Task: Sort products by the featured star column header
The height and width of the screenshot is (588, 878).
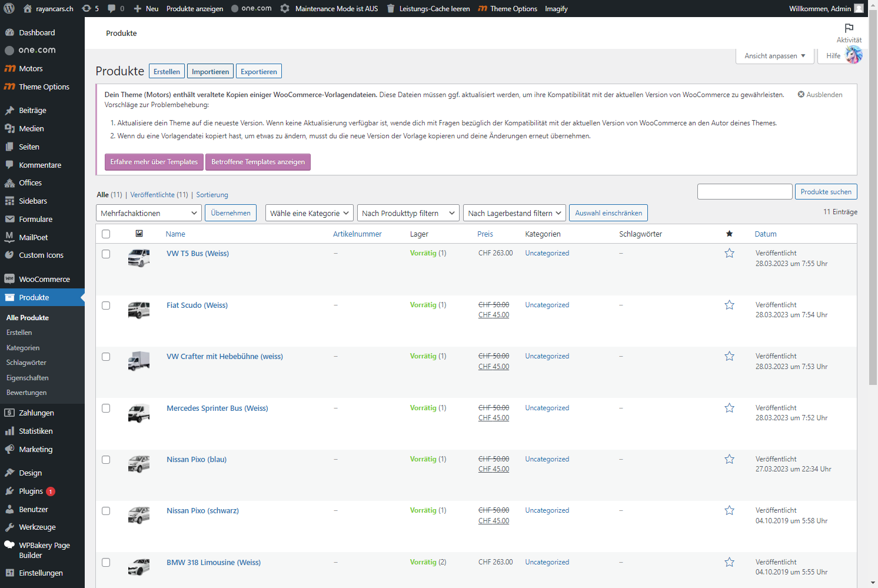Action: (x=730, y=234)
